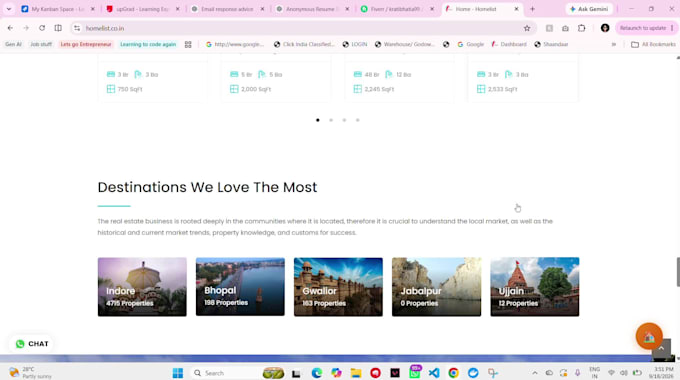This screenshot has height=380, width=680.
Task: Switch to My Kanban Space tab
Action: (x=58, y=9)
